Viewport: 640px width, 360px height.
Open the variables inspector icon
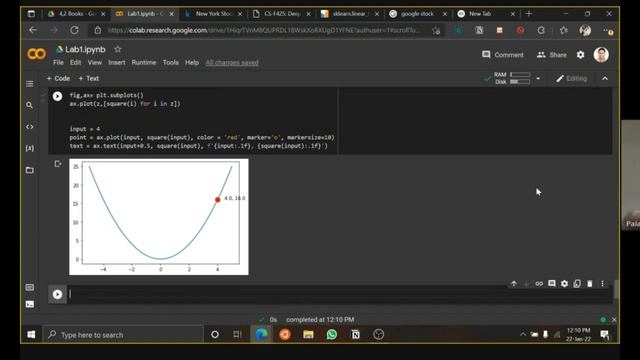pyautogui.click(x=29, y=148)
